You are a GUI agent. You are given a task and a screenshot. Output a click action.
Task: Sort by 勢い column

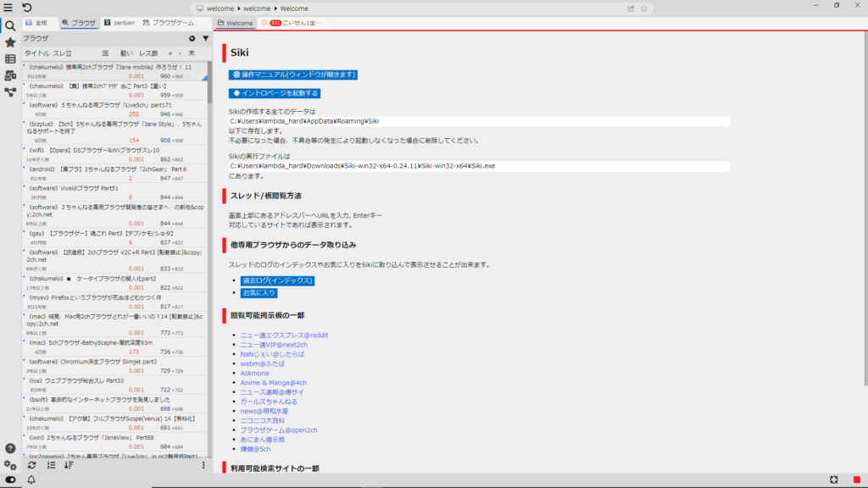coord(126,53)
